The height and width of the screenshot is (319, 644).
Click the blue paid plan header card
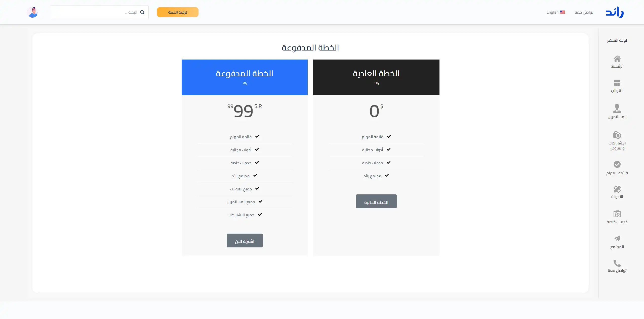point(245,77)
